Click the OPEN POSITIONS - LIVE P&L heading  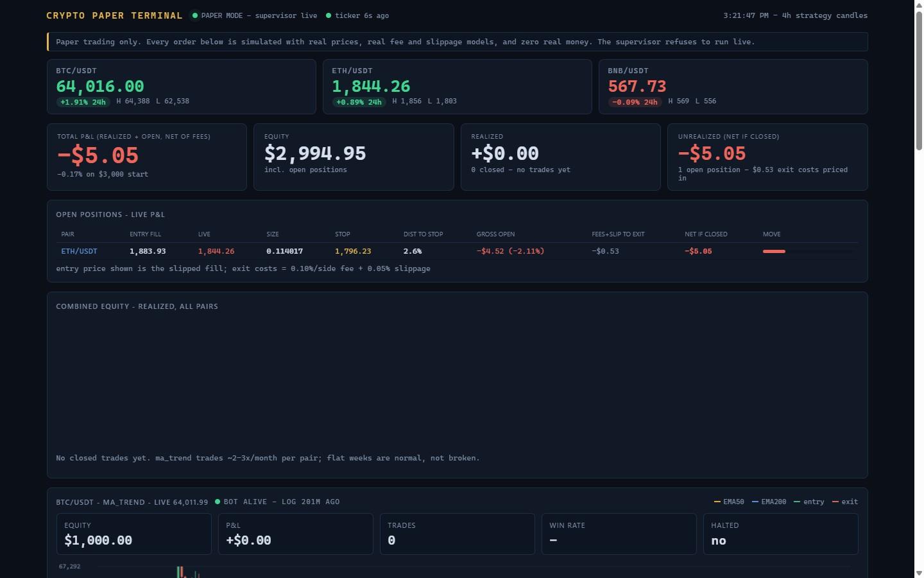click(x=110, y=215)
